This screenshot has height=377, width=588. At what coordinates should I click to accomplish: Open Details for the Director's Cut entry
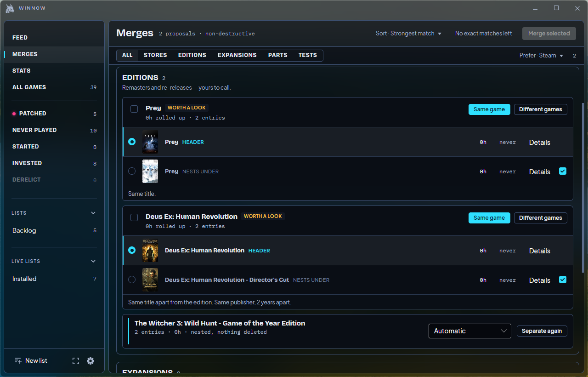coord(540,280)
